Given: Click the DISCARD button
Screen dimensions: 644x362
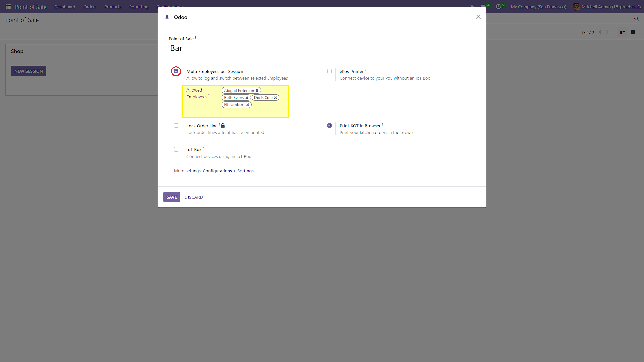Looking at the screenshot, I should tap(194, 197).
